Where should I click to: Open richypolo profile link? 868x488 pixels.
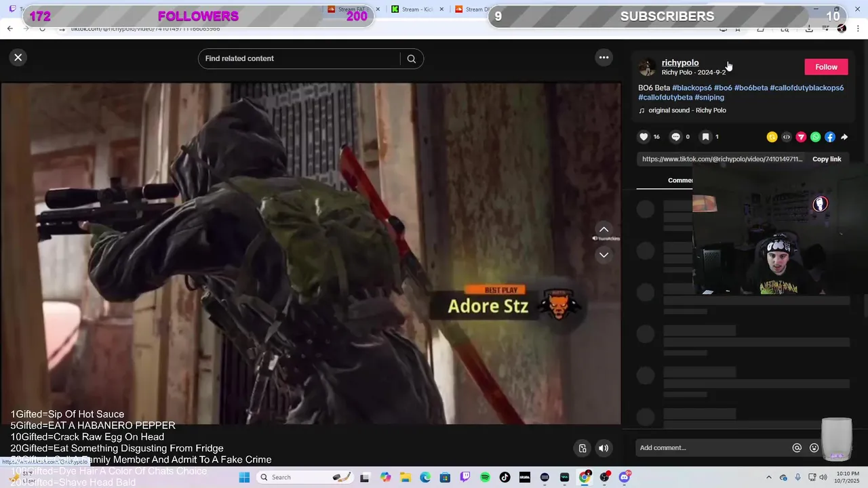point(680,62)
